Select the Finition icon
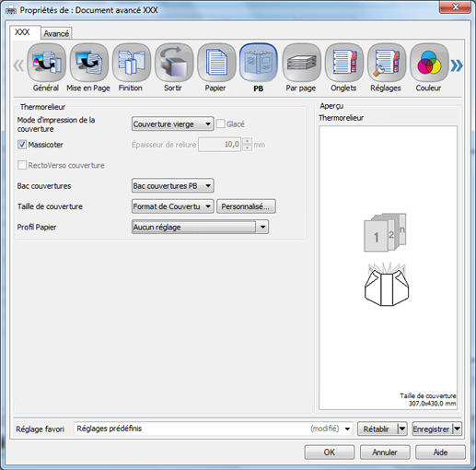Image resolution: width=476 pixels, height=470 pixels. click(x=131, y=63)
